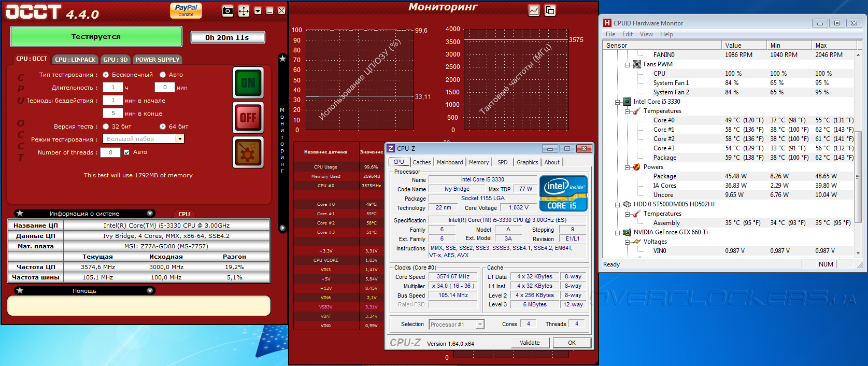Open the Mainboard tab in CPU-Z
This screenshot has width=868, height=366.
click(x=450, y=162)
